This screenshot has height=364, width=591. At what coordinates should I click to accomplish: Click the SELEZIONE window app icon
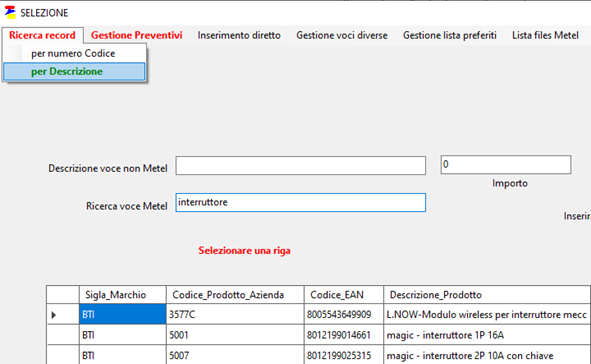point(10,12)
